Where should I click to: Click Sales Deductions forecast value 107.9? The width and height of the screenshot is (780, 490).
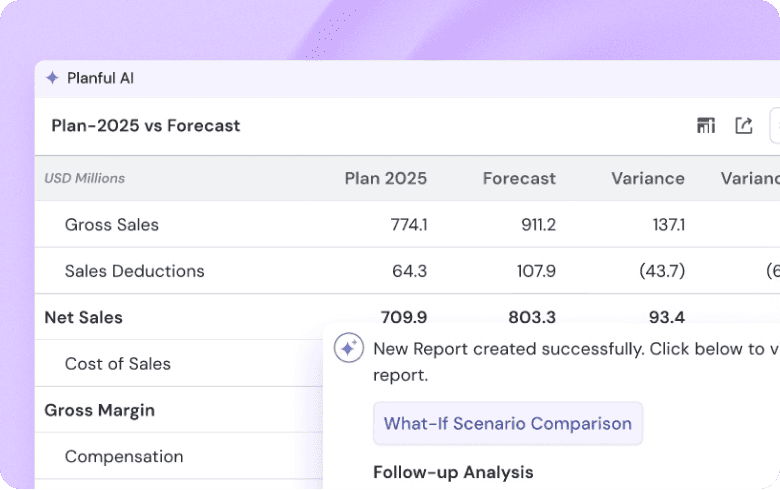(536, 271)
